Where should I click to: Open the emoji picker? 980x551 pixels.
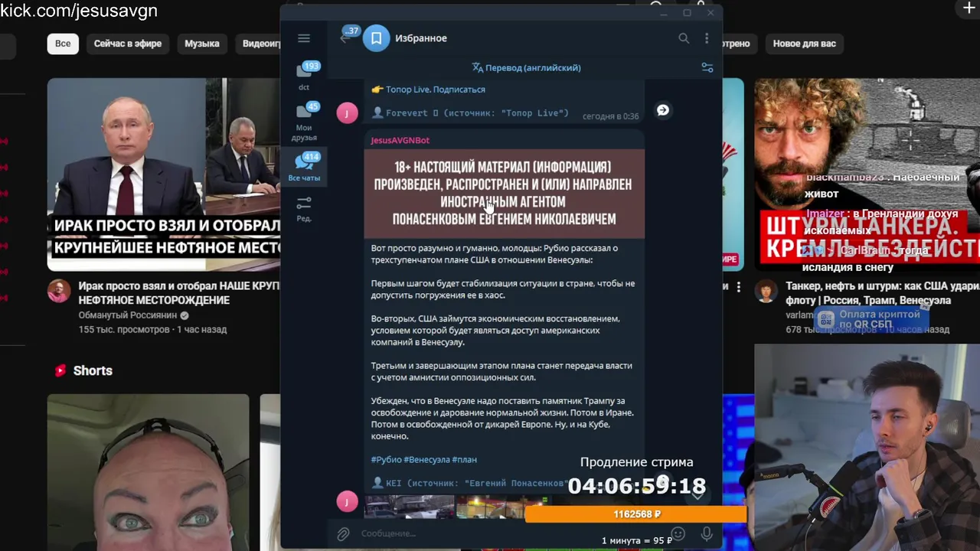[x=678, y=533]
